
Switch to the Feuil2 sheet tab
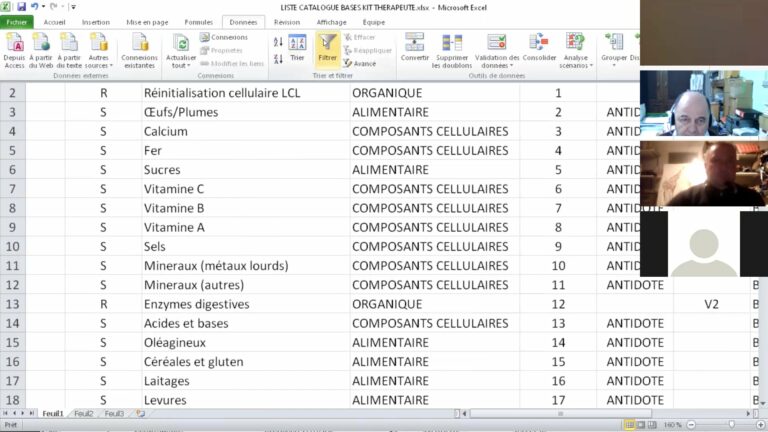[x=84, y=413]
